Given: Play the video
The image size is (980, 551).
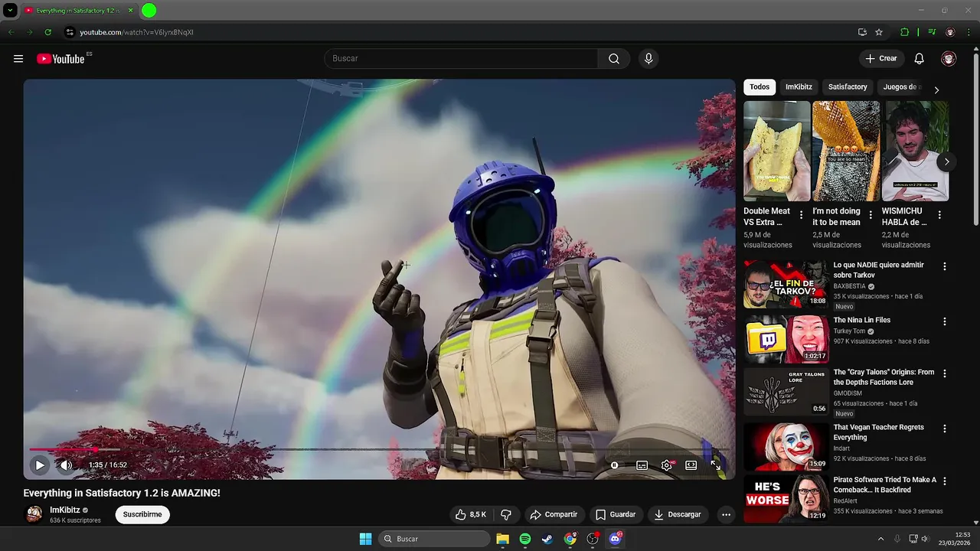Looking at the screenshot, I should (x=40, y=465).
